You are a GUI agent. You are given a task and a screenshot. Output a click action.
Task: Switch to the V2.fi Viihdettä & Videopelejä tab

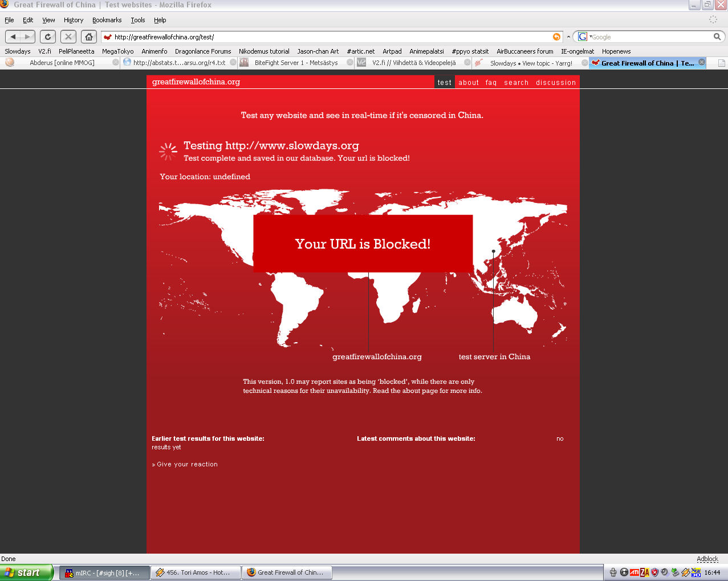[x=414, y=63]
